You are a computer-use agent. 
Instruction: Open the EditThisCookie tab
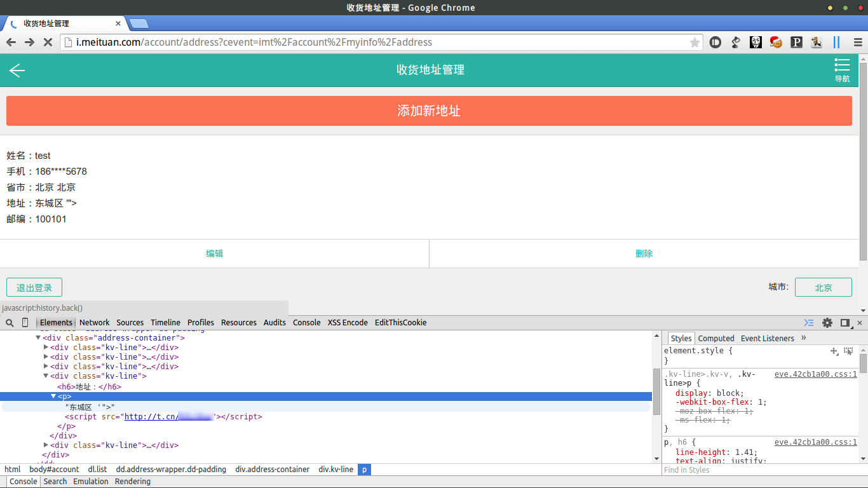(401, 323)
